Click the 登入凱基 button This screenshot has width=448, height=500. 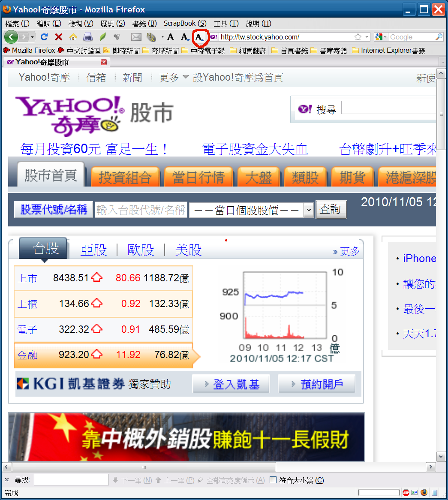(x=231, y=384)
